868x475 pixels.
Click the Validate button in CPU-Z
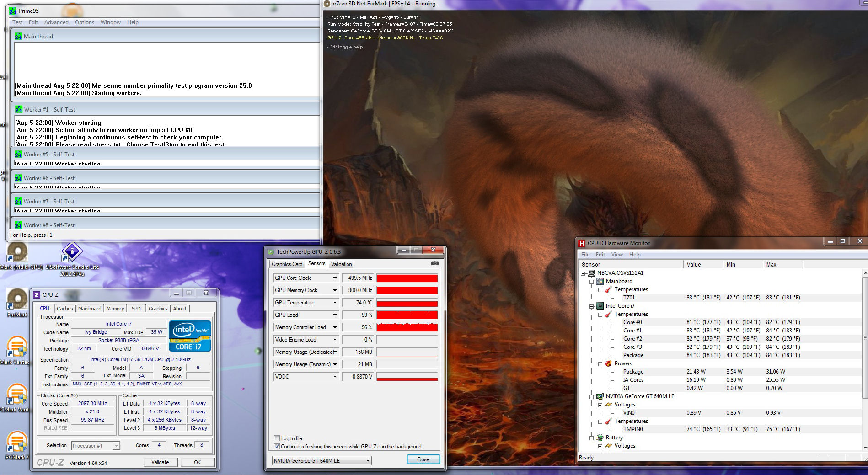tap(160, 462)
